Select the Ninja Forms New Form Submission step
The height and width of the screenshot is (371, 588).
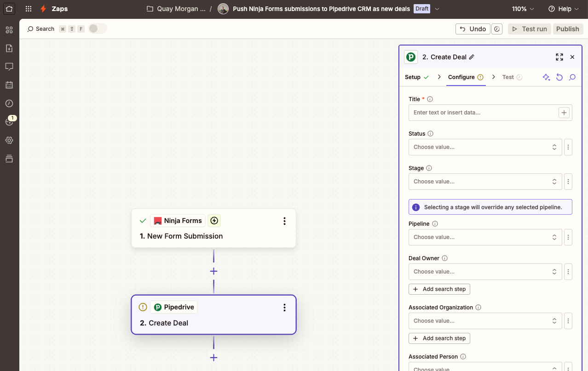tap(213, 228)
